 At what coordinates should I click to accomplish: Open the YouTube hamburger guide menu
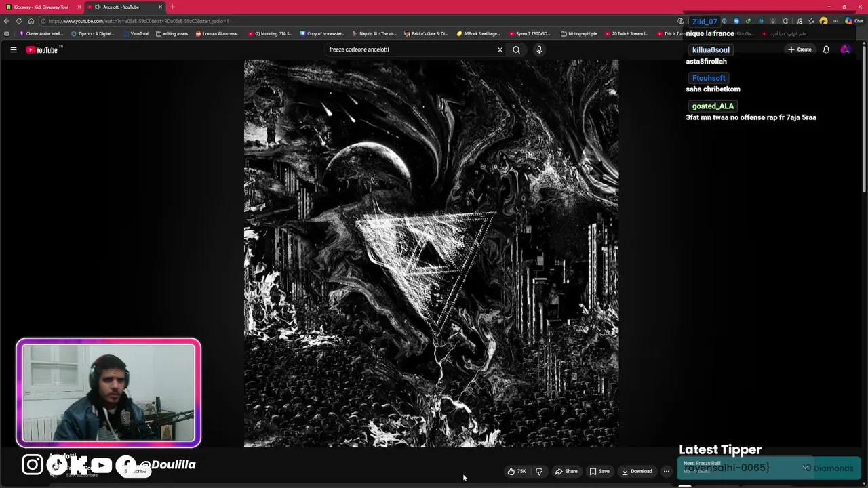(13, 49)
